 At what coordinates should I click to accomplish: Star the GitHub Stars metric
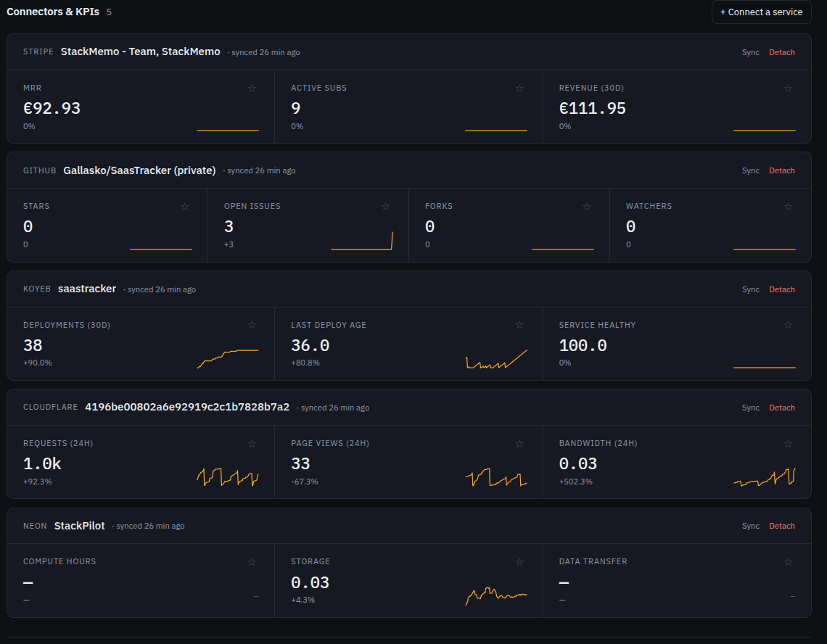(x=184, y=207)
